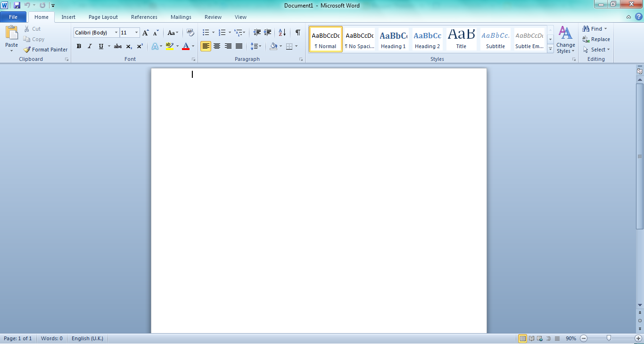This screenshot has height=344, width=644.
Task: Toggle bold formatting
Action: pos(79,46)
